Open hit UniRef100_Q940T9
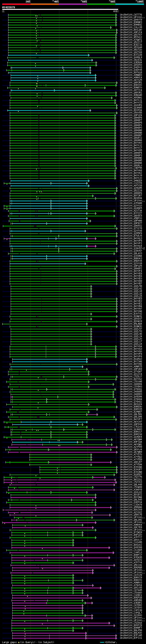The width and height of the screenshot is (146, 644). point(131,20)
